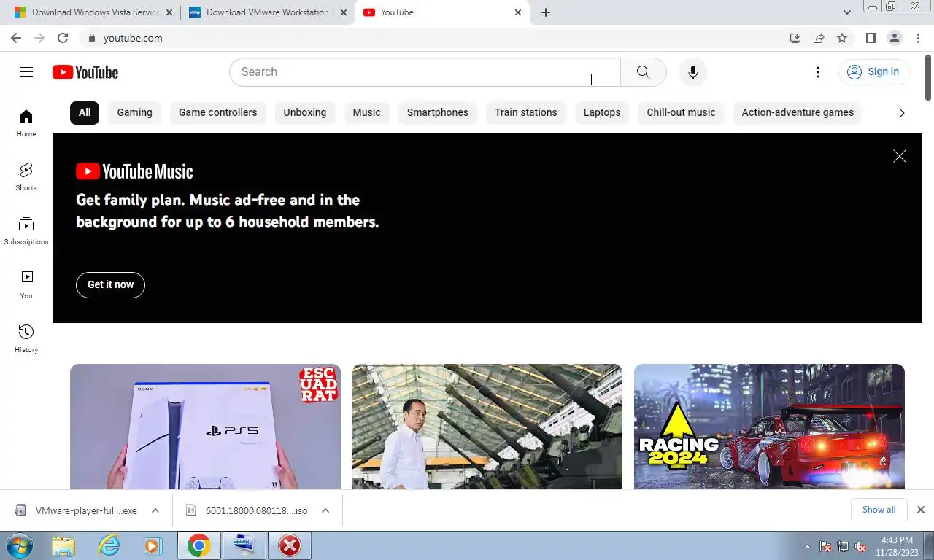Open History in sidebar

point(26,339)
